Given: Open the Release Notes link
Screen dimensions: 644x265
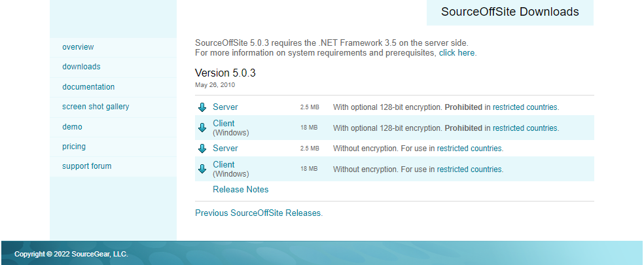Looking at the screenshot, I should click(240, 190).
